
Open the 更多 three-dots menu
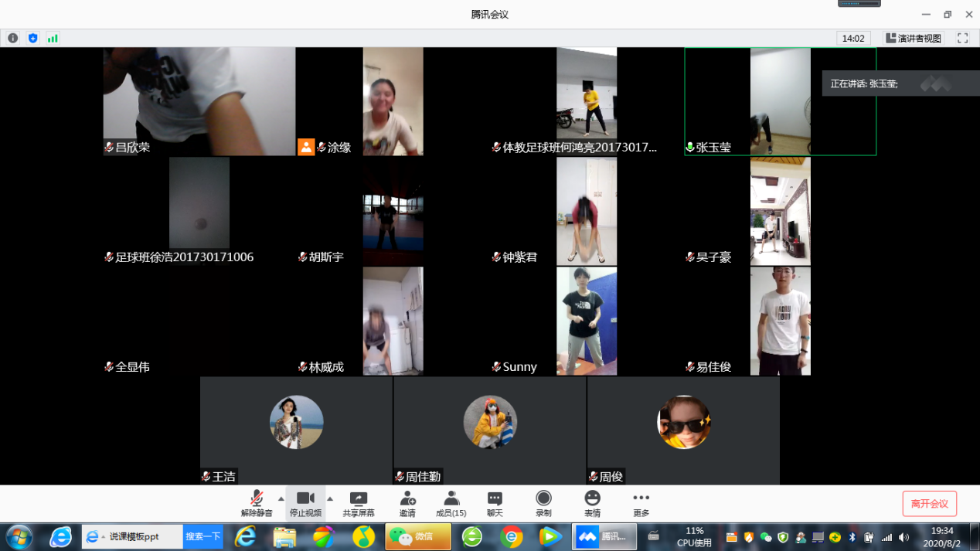pos(641,498)
